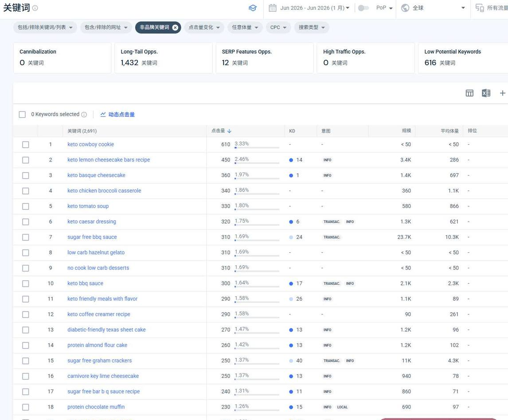Open the 任意体量 filter dropdown
Image resolution: width=508 pixels, height=420 pixels.
point(245,27)
